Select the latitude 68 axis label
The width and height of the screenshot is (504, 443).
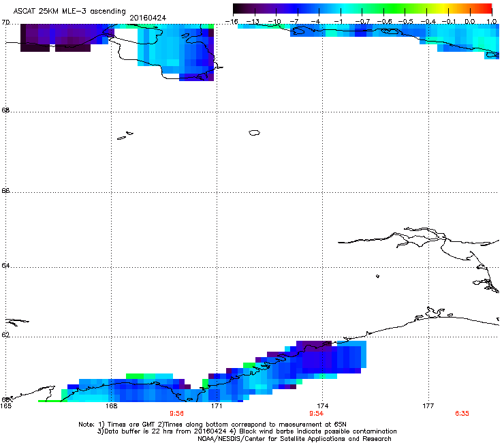(x=5, y=110)
